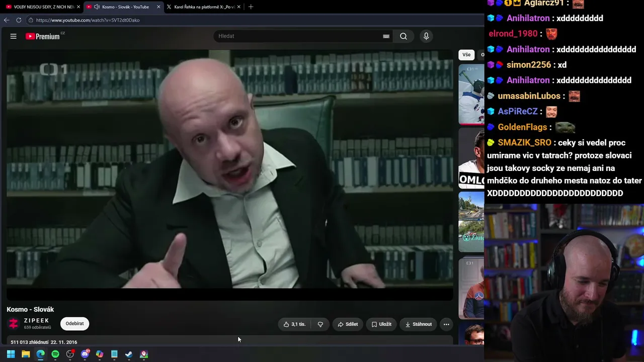Click SMAZIK_SRO username in chat
644x362 pixels.
(524, 143)
